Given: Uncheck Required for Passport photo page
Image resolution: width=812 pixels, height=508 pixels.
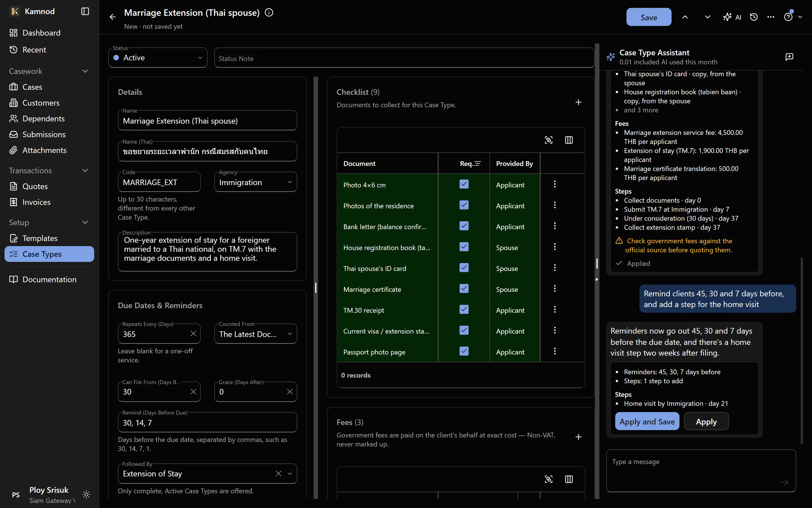Looking at the screenshot, I should coord(464,351).
